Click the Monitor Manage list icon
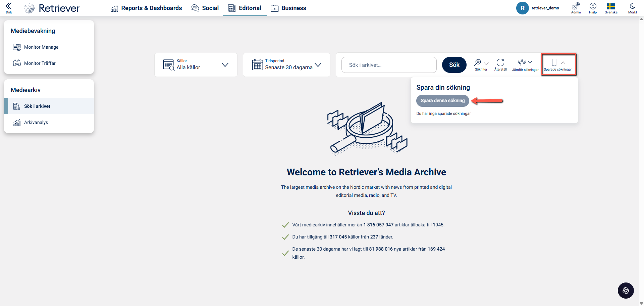The height and width of the screenshot is (306, 644). [17, 47]
